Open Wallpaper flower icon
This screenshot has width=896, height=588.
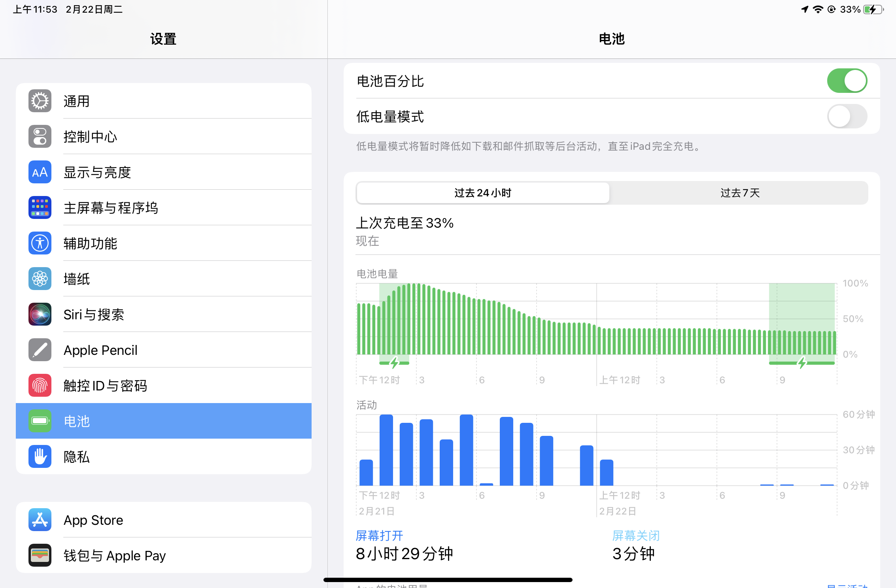[40, 279]
